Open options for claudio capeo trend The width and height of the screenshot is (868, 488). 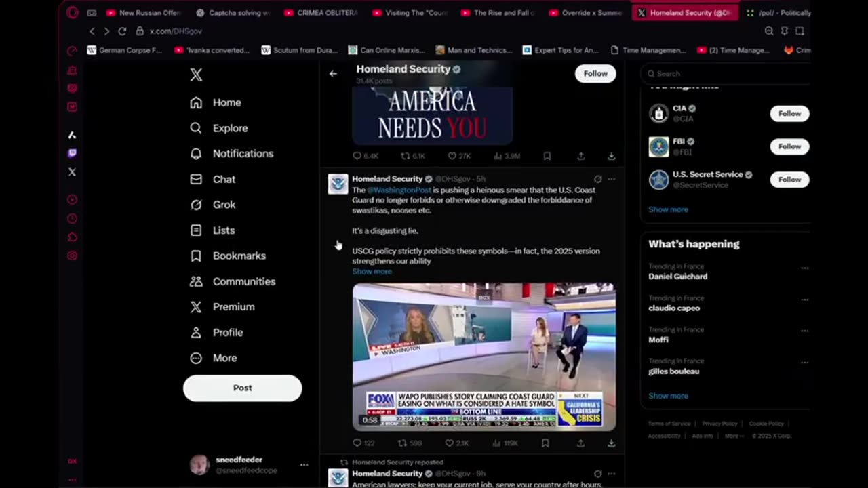coord(804,300)
